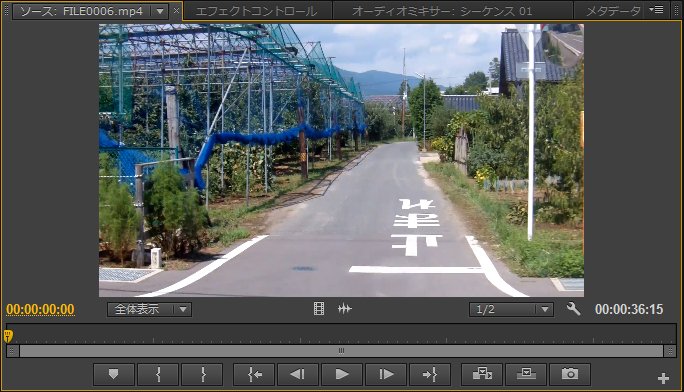The height and width of the screenshot is (392, 684).
Task: Open the 全体表示 zoom level dropdown
Action: tap(149, 309)
